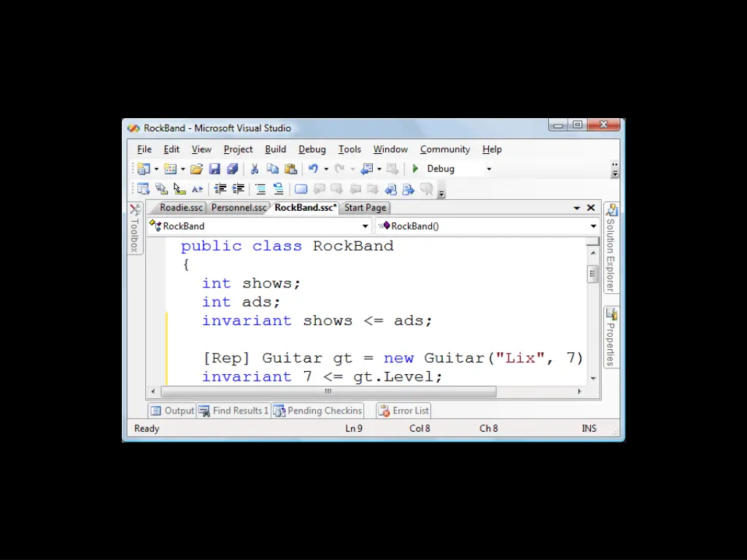Click the previous bookmark in folder icon
This screenshot has width=747, height=560.
click(x=355, y=189)
